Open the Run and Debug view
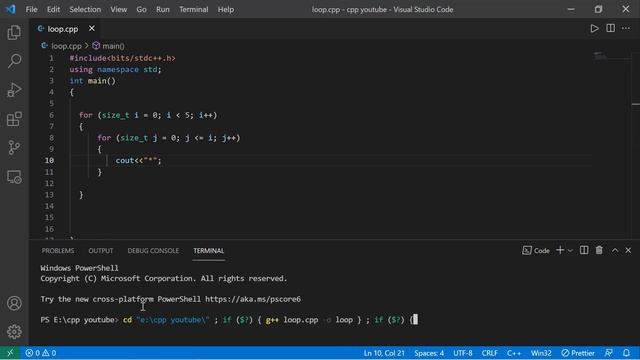The width and height of the screenshot is (640, 360). (14, 90)
